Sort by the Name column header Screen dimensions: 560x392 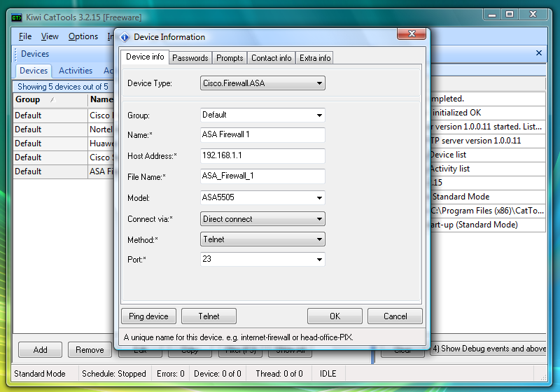[x=101, y=99]
